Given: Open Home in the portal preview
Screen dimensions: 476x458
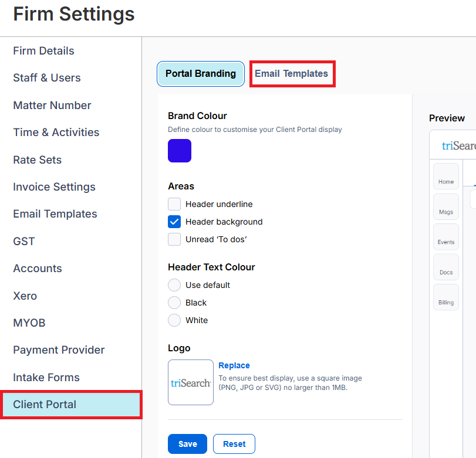Looking at the screenshot, I should click(446, 176).
